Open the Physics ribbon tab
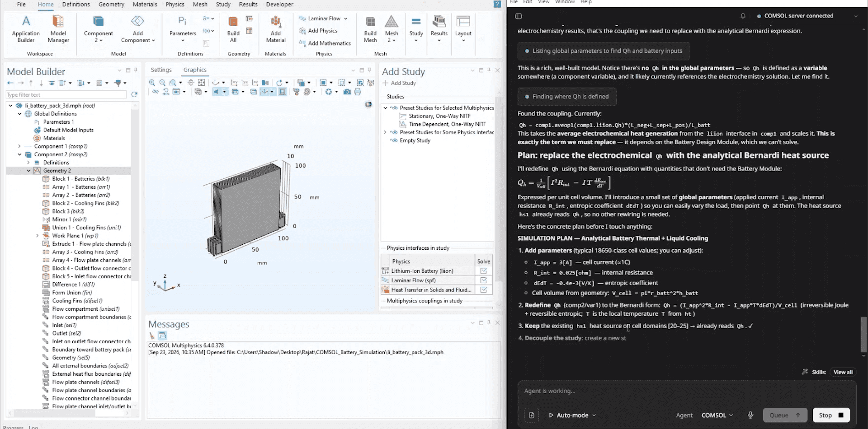 pyautogui.click(x=175, y=5)
